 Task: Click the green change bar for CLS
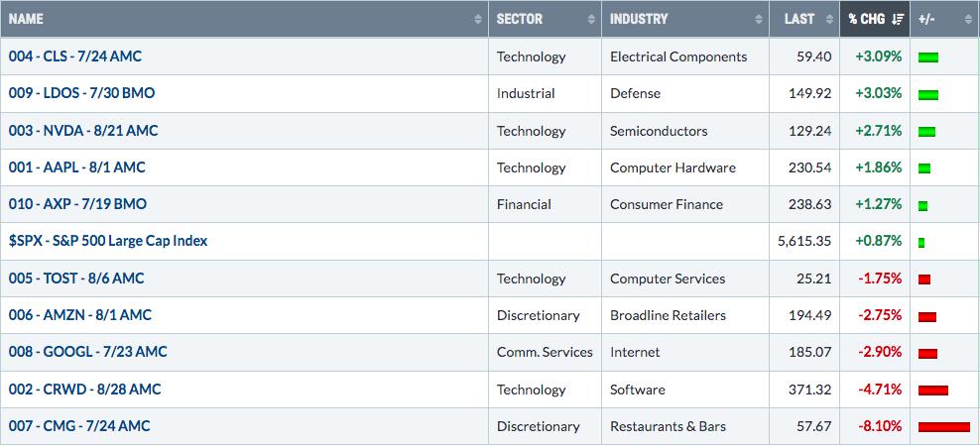pyautogui.click(x=928, y=57)
